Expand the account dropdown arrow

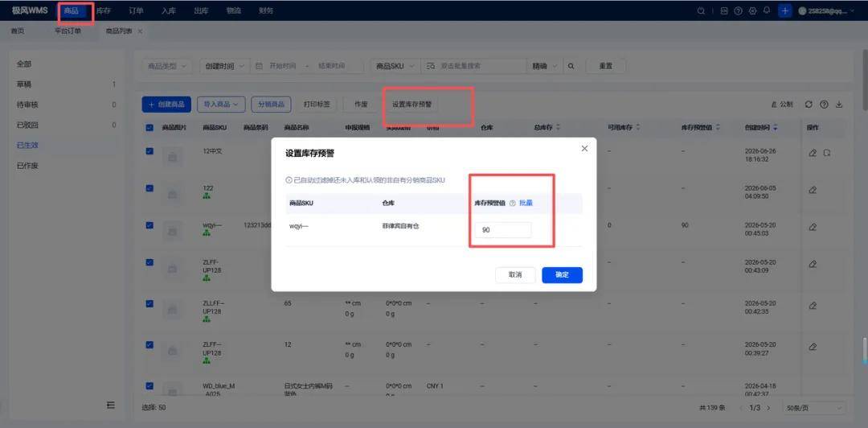coord(852,10)
